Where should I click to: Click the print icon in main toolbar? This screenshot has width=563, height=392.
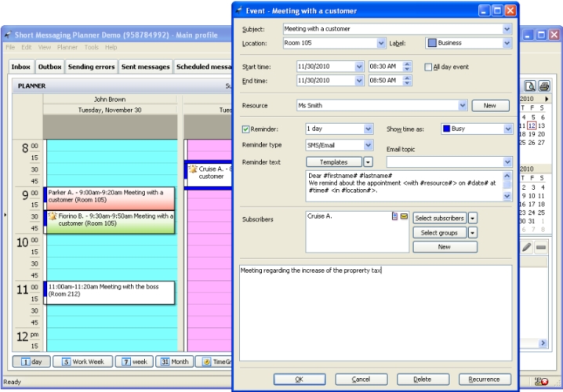(543, 86)
